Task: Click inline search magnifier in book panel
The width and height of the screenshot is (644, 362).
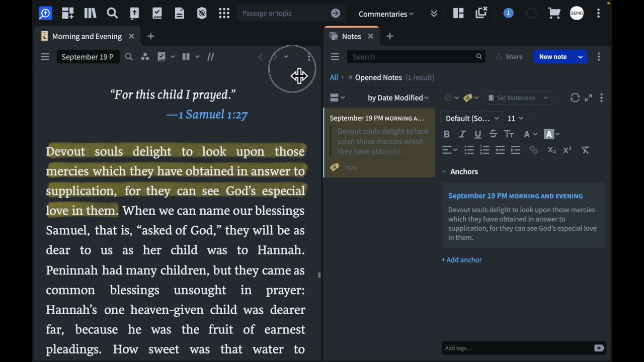Action: (129, 57)
